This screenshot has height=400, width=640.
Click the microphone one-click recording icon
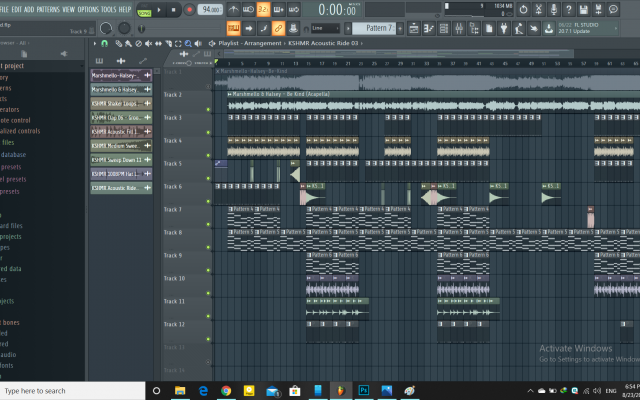(x=553, y=9)
